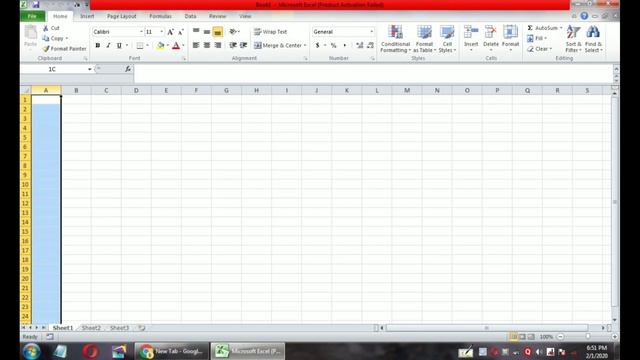
Task: Switch to Insert ribbon tab
Action: tap(87, 16)
